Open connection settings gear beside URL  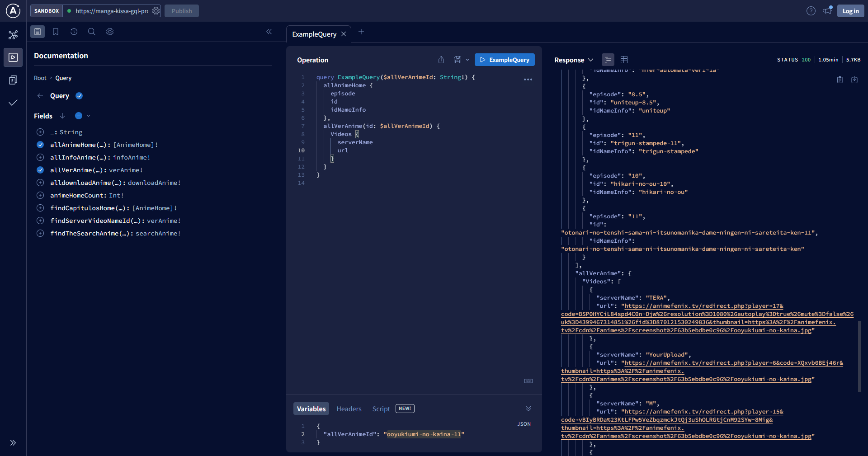click(156, 11)
